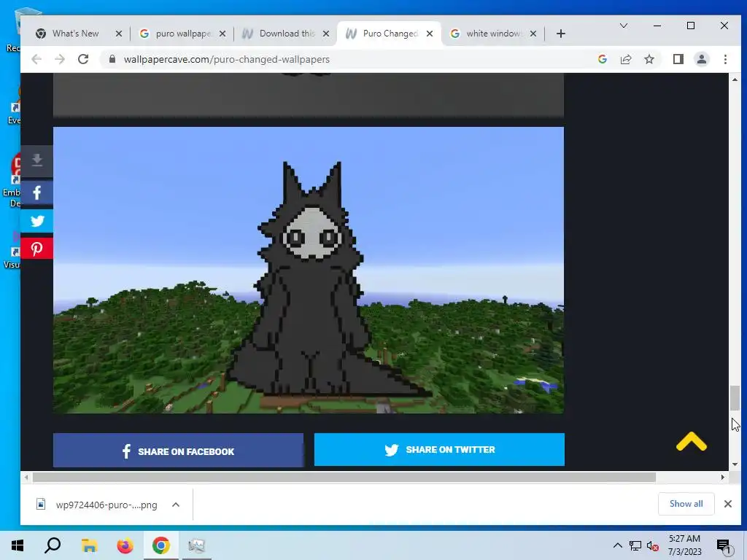Go back with the browser back arrow
Screen dimensions: 747x560
36,59
